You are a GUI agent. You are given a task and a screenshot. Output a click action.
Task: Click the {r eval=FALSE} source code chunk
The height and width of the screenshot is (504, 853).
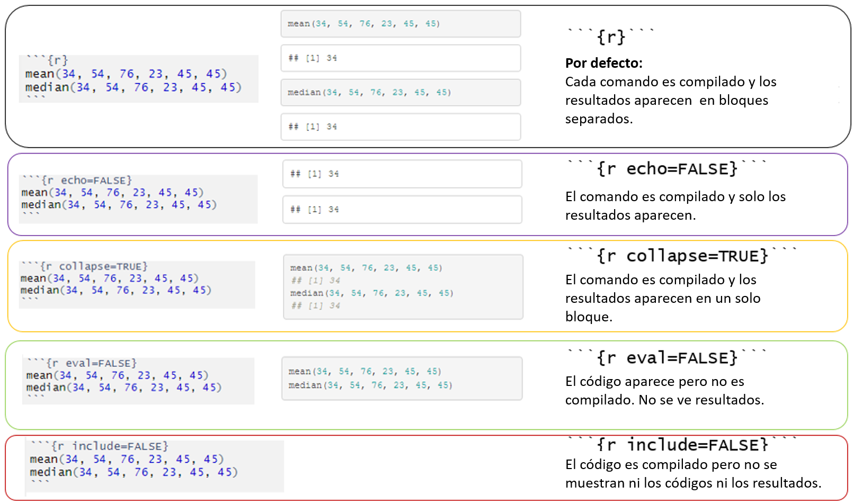click(138, 381)
